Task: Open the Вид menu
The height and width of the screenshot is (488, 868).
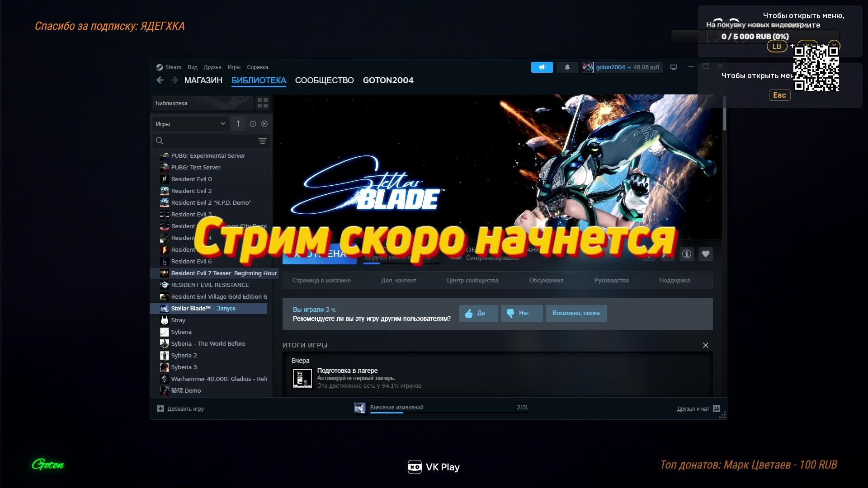Action: click(x=193, y=67)
